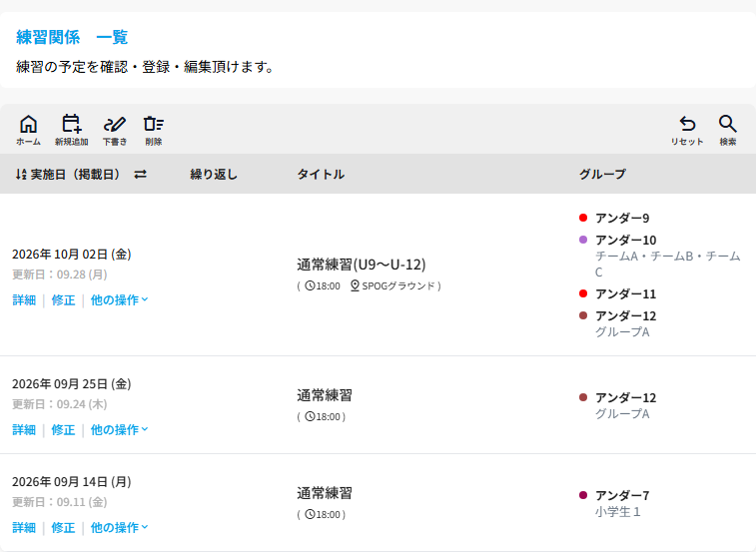Click the clock icon in 09月14日 row
756x552 pixels.
click(310, 514)
